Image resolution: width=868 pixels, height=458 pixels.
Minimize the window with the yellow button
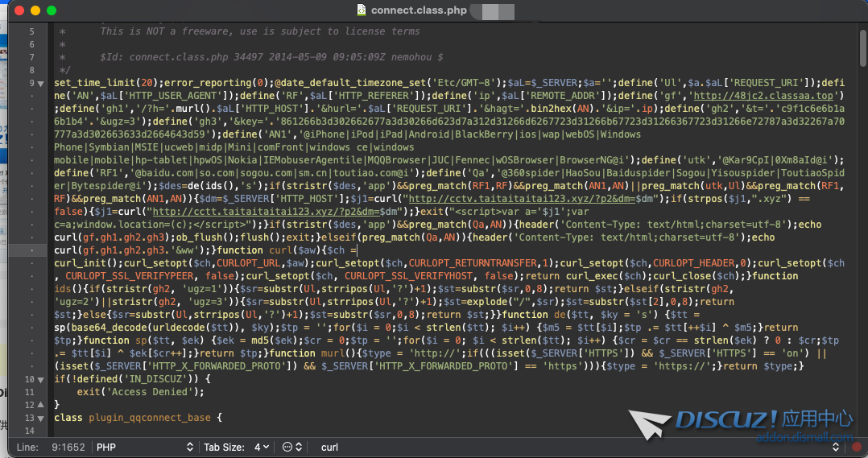(x=35, y=10)
